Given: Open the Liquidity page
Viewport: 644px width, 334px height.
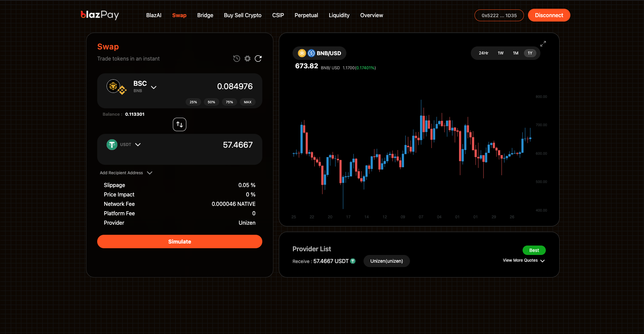Looking at the screenshot, I should point(339,15).
